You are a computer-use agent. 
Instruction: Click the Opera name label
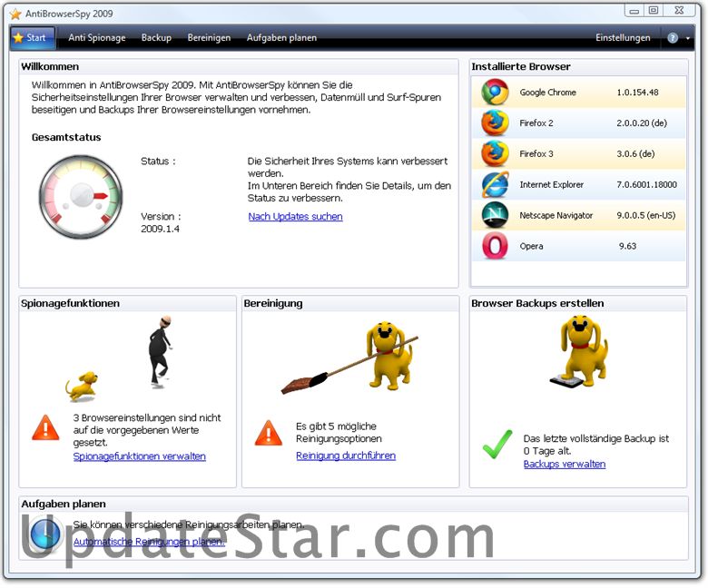pos(531,247)
